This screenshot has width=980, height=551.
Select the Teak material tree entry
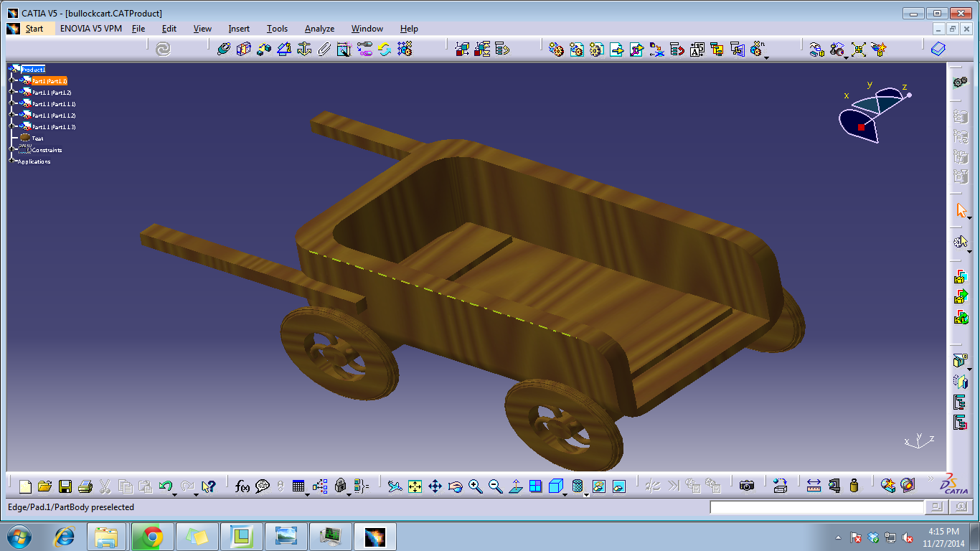(37, 138)
